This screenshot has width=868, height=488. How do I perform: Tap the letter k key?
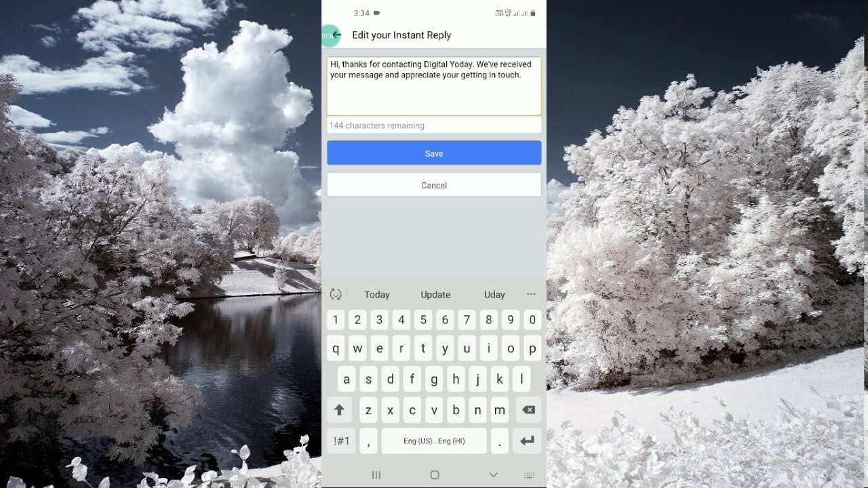tap(500, 379)
